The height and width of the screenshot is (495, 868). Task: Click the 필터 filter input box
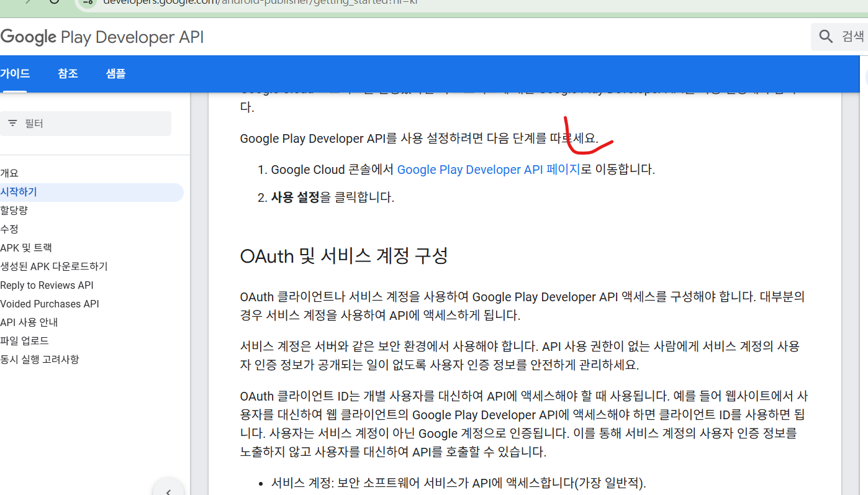tap(86, 124)
